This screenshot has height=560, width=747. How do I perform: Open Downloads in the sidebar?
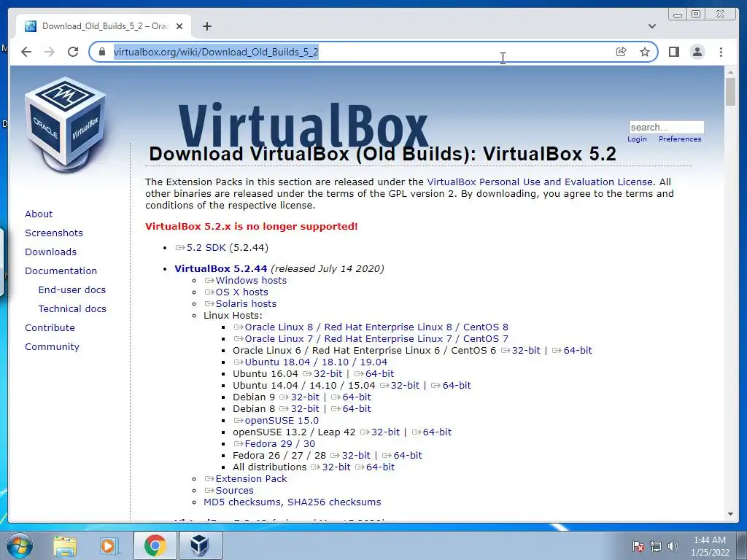click(50, 252)
